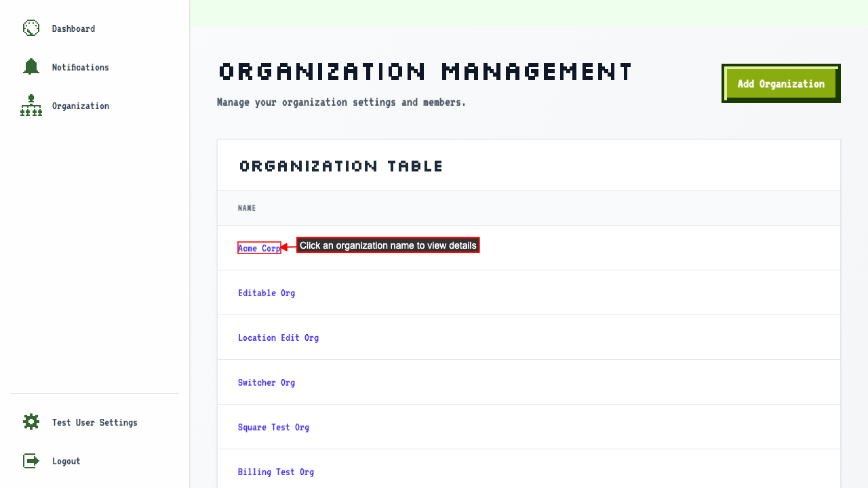Click the settings gear icon
The image size is (868, 488).
point(31,422)
